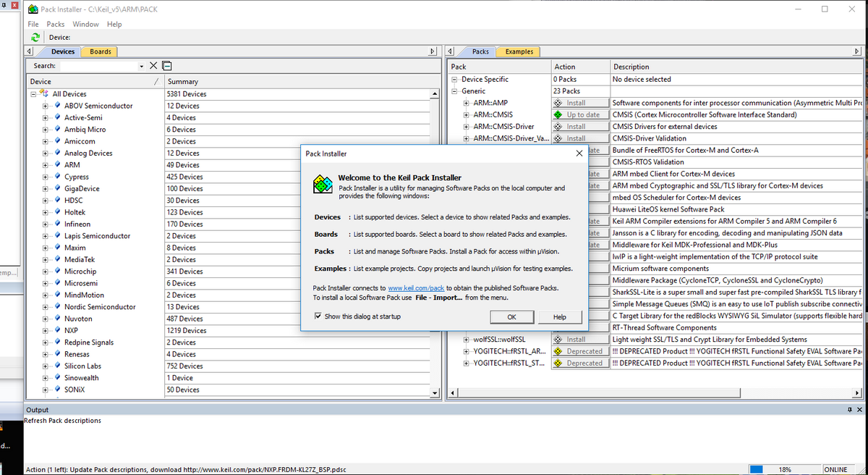Click the yellow Deprecated icon for YOGITECH::fRSTL_AR
The image size is (868, 475).
click(558, 352)
